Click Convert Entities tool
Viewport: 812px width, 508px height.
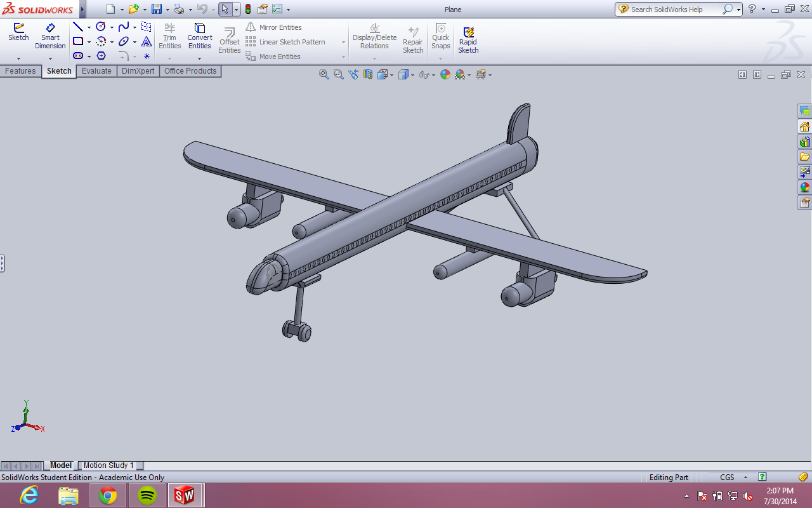coord(199,36)
